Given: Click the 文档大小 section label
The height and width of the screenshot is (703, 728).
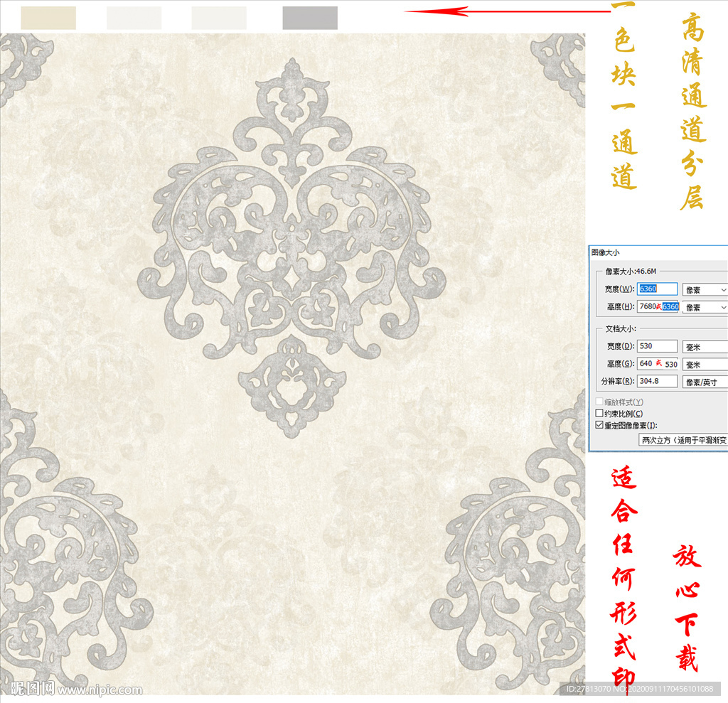Looking at the screenshot, I should coord(620,328).
